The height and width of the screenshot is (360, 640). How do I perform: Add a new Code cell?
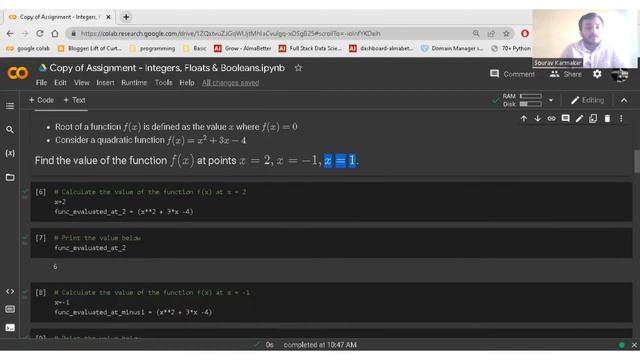(x=41, y=100)
